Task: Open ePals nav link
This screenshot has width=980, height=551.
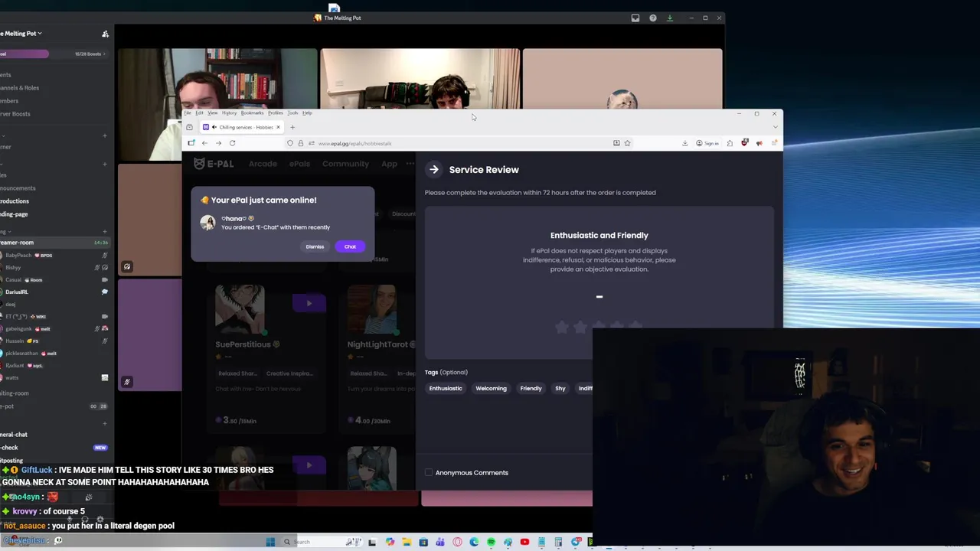Action: tap(299, 164)
